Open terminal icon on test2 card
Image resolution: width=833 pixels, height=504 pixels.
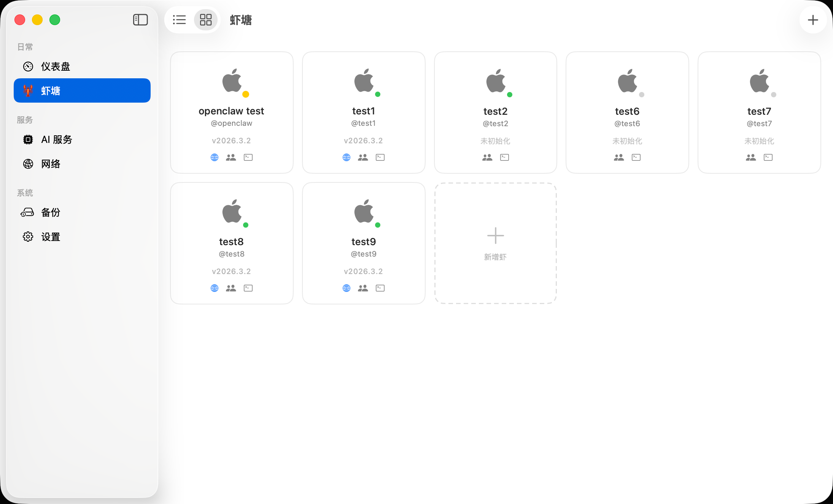[x=504, y=157]
